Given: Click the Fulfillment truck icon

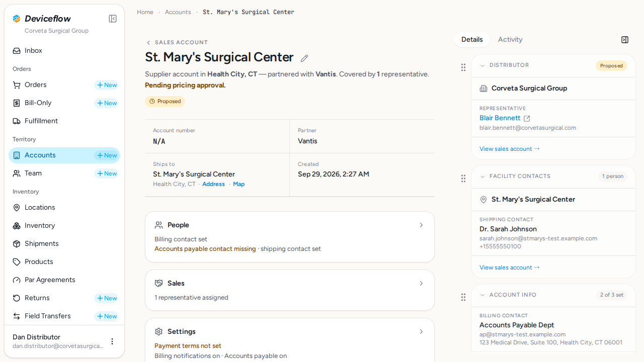Looking at the screenshot, I should coord(17,121).
